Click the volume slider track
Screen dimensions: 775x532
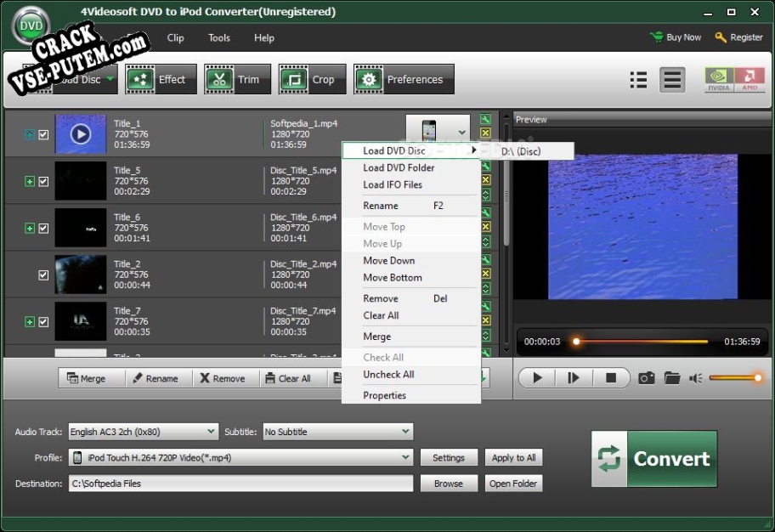coord(735,377)
